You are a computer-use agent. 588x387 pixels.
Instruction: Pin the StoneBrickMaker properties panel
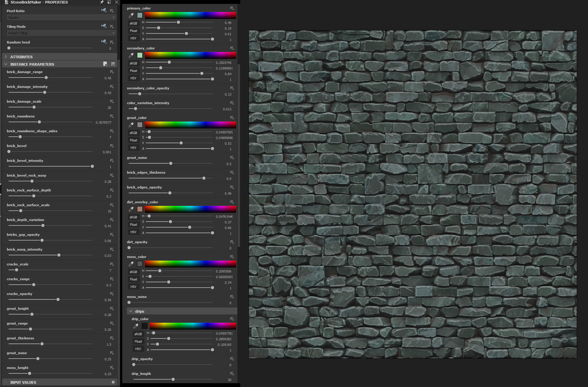pos(102,2)
